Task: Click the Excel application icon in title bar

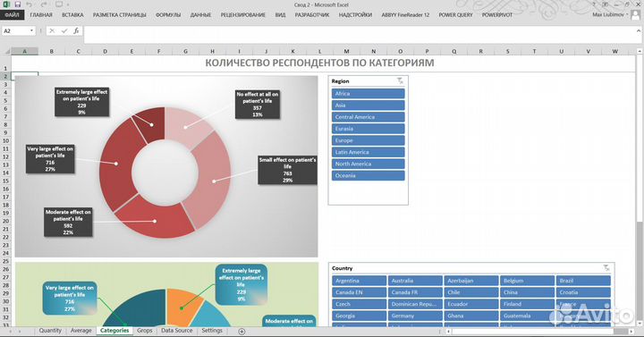Action: point(6,4)
